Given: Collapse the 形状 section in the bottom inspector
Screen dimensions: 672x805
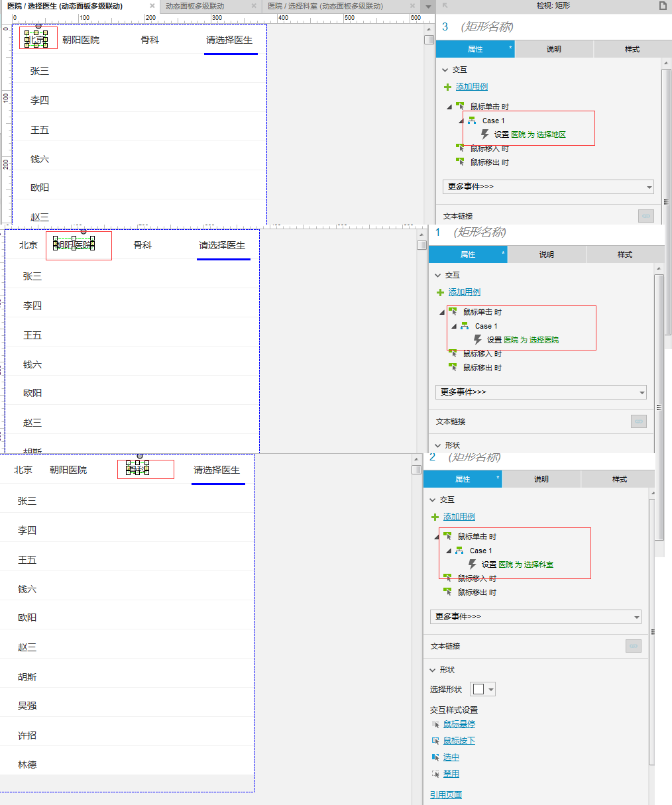Looking at the screenshot, I should [x=433, y=670].
